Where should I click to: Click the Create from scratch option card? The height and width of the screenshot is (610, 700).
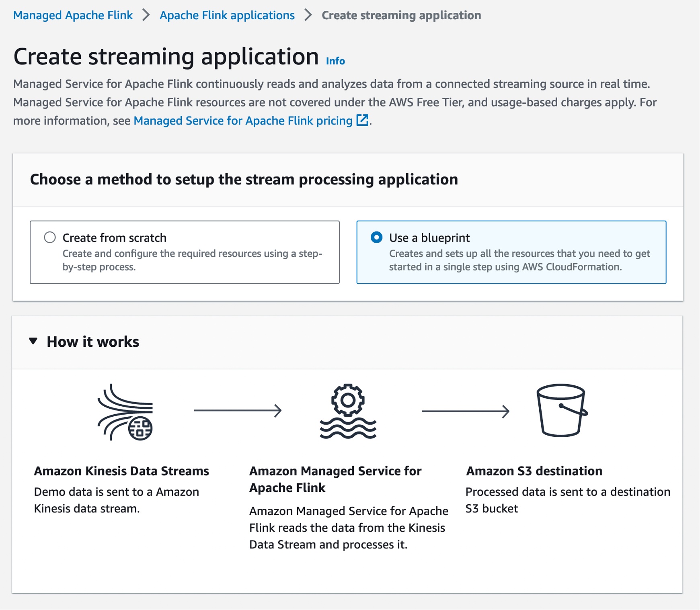(184, 252)
